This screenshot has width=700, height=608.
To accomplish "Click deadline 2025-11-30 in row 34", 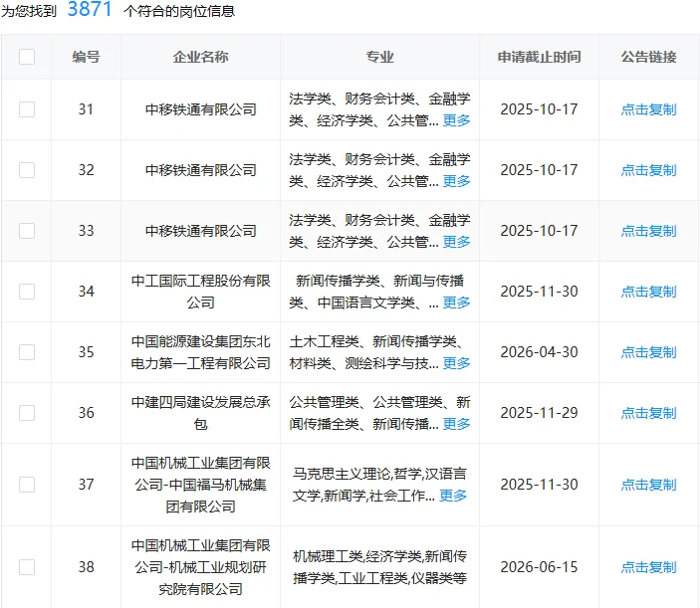I will (x=540, y=292).
